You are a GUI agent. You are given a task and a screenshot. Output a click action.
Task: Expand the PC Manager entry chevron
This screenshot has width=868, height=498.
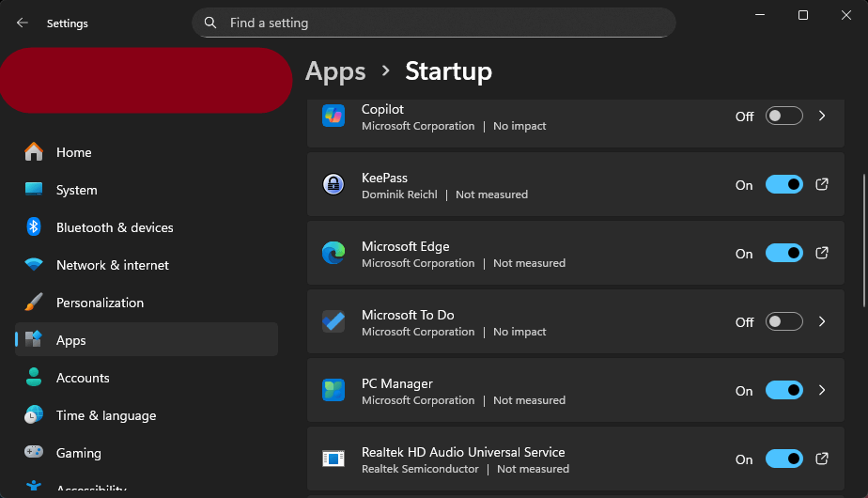(822, 390)
